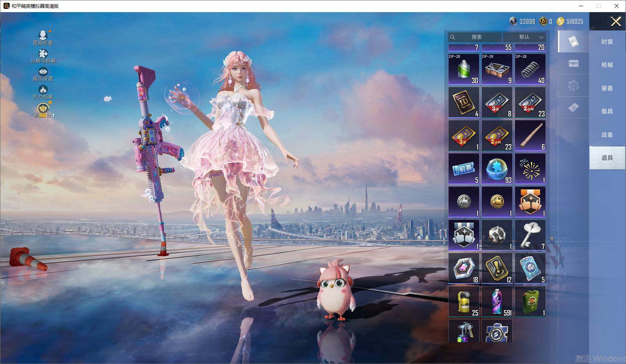This screenshot has height=364, width=626.
Task: Click the search field labeled 搜索
Action: point(475,37)
